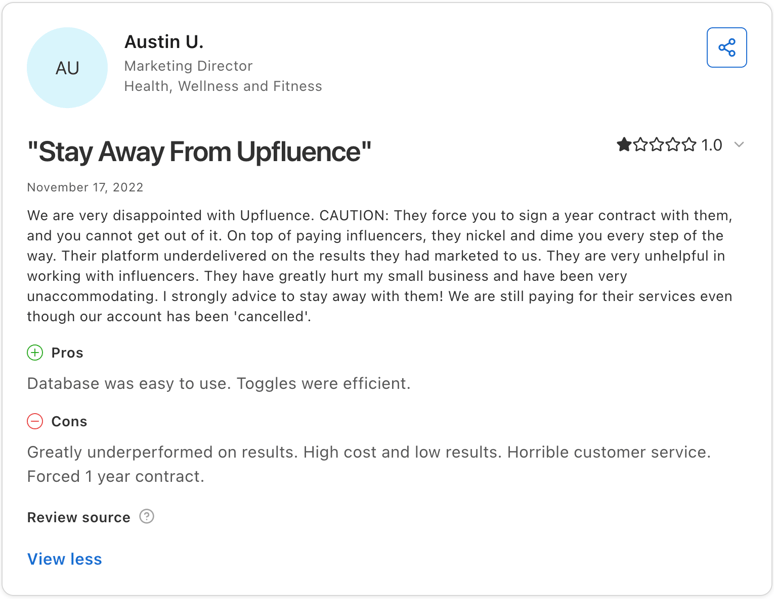Click the November 17, 2022 date
This screenshot has height=599, width=774.
85,188
